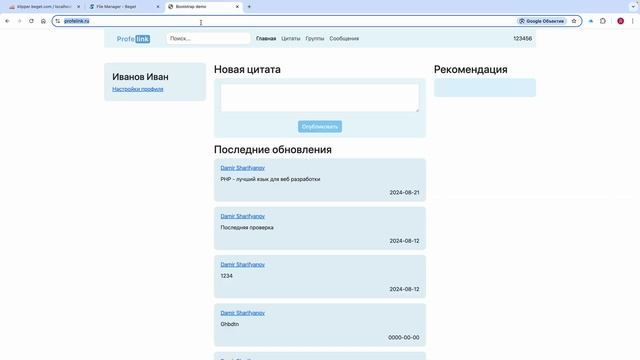Image resolution: width=640 pixels, height=360 pixels.
Task: Click the date 2024-08-21
Action: (404, 192)
